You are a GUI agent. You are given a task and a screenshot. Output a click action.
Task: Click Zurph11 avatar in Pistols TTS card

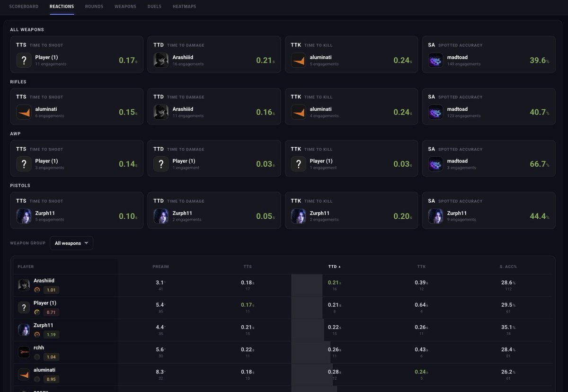pyautogui.click(x=24, y=216)
